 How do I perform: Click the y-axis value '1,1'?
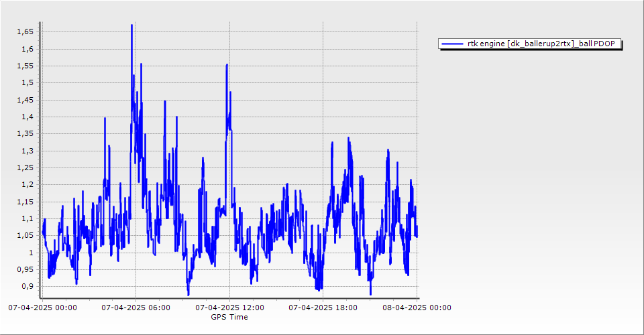[x=27, y=218]
